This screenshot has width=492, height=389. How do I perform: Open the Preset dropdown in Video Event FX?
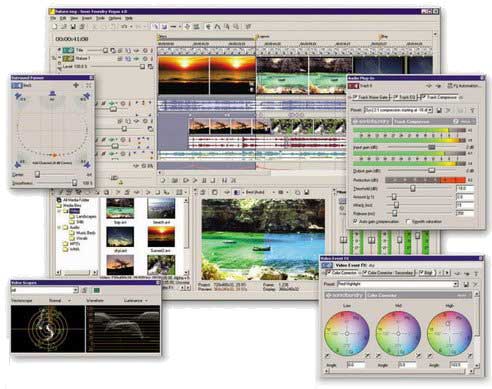[456, 284]
